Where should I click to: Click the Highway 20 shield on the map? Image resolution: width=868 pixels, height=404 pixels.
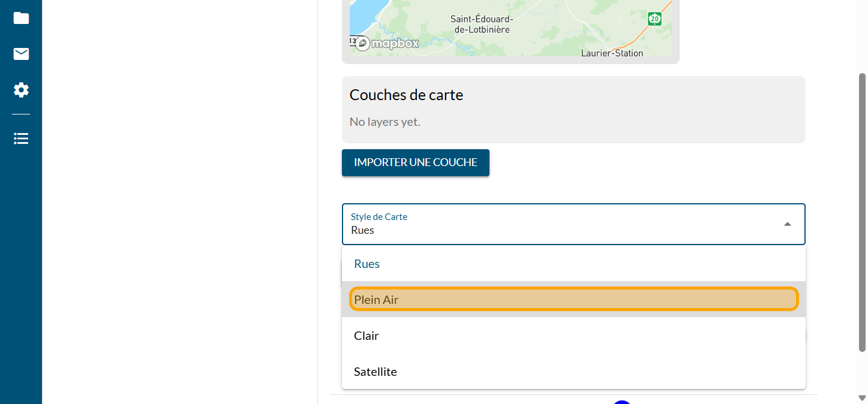coord(654,19)
